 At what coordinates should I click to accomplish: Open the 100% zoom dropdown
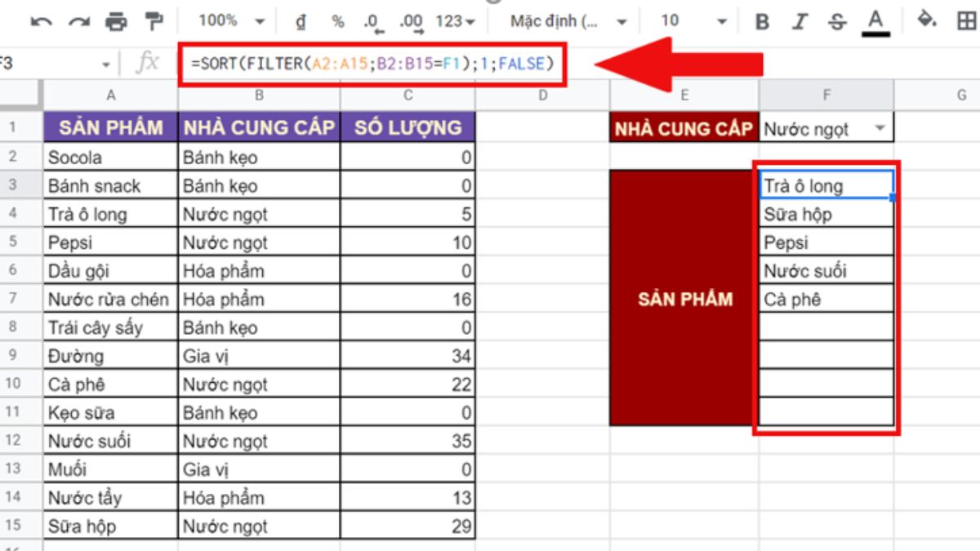coord(230,20)
